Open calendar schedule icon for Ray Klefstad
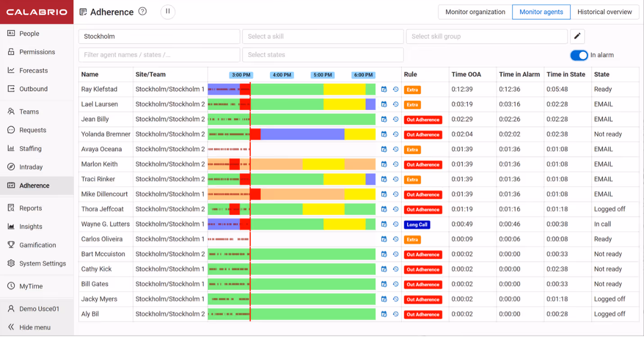644x338 pixels. [384, 90]
